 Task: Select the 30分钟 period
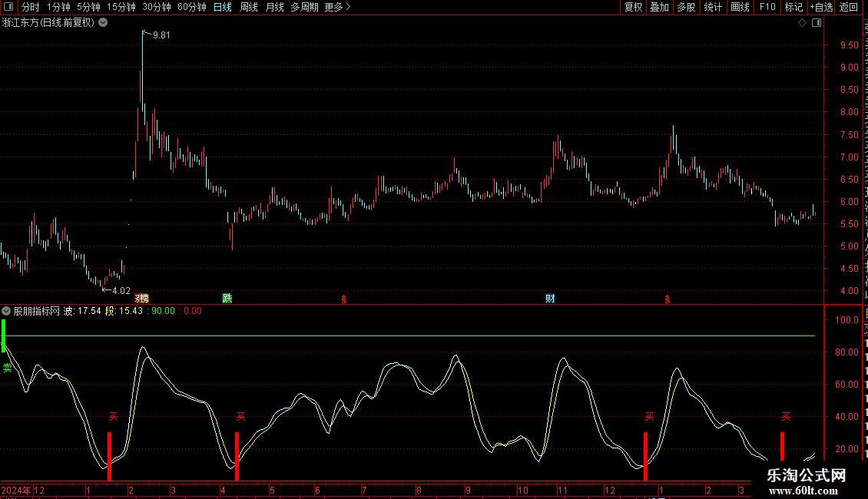[x=156, y=7]
